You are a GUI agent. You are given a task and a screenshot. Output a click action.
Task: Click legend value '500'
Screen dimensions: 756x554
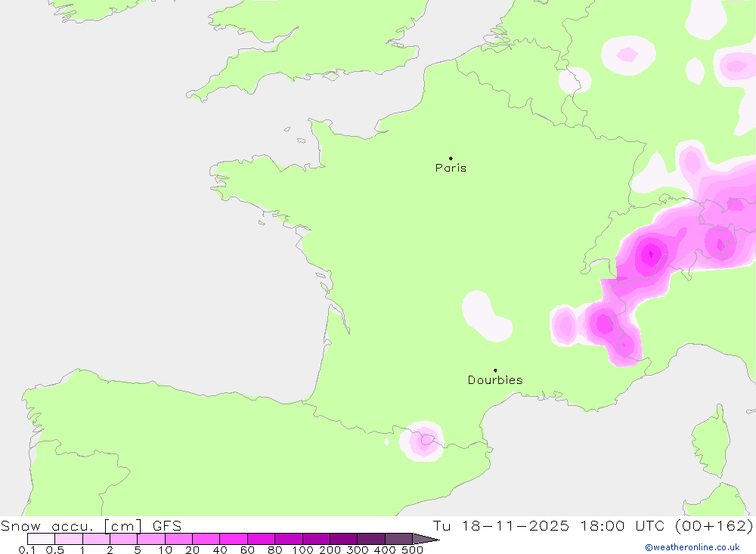pos(412,549)
